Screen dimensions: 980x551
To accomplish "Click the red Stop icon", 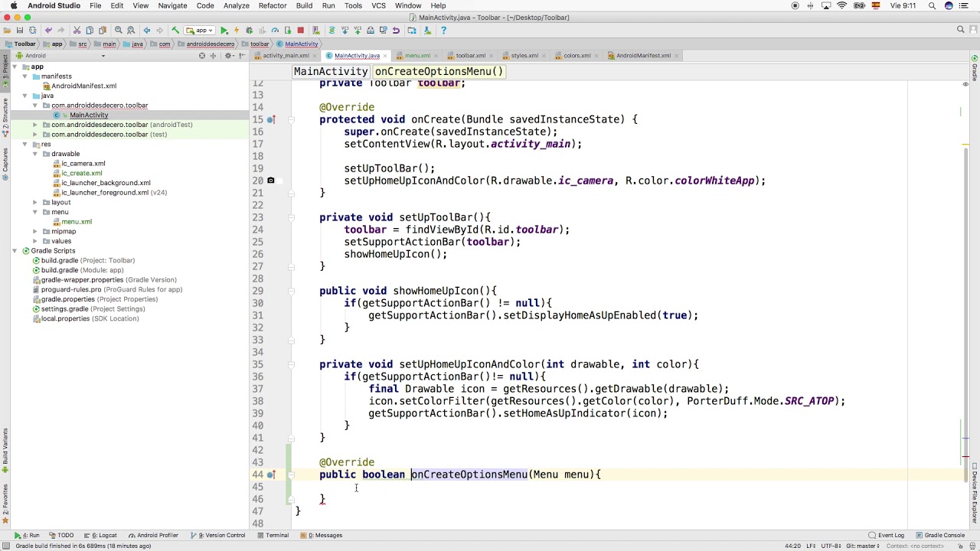I will [x=300, y=31].
